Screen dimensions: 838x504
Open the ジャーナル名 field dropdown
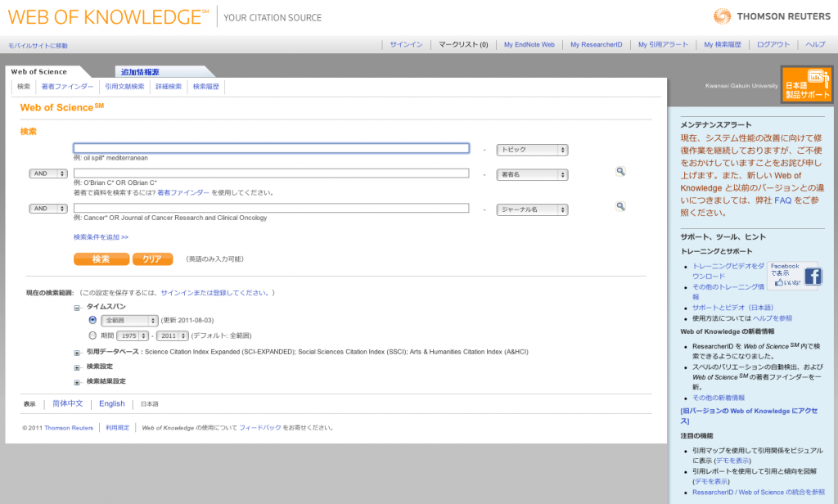coord(532,210)
